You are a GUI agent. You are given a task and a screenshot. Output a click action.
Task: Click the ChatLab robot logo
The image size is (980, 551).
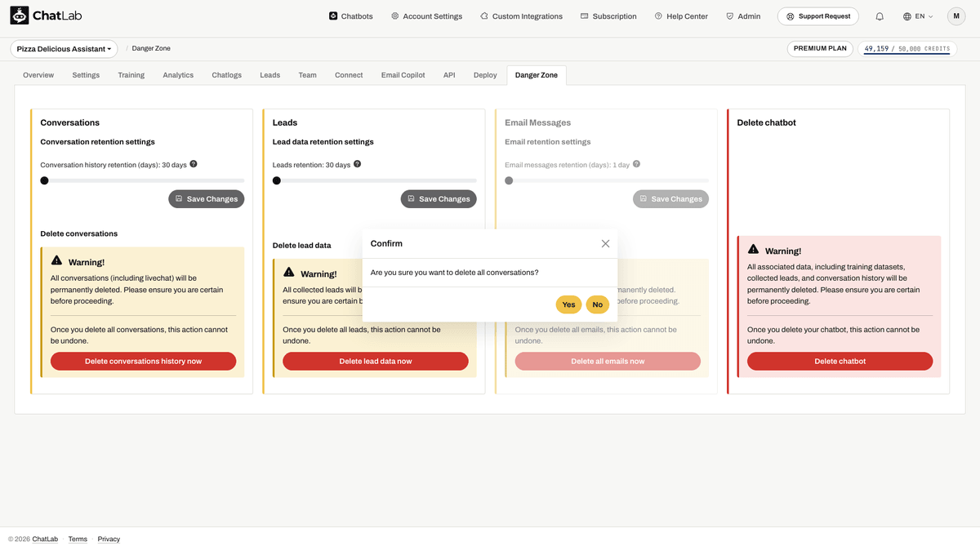[20, 16]
